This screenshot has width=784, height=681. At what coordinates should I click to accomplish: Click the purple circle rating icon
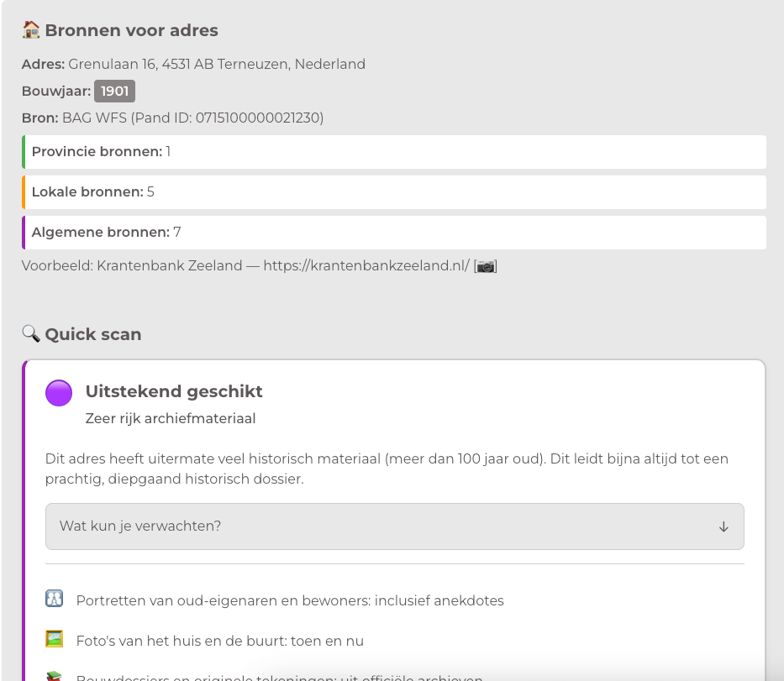tap(59, 393)
